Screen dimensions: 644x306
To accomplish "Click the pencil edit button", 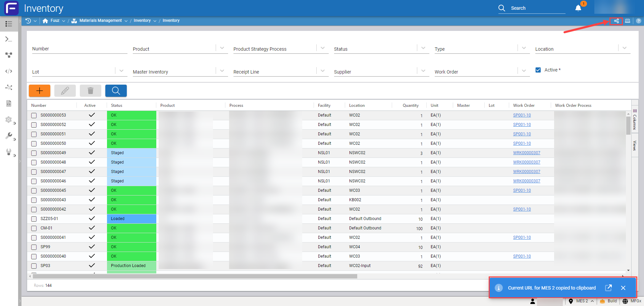I will [65, 91].
